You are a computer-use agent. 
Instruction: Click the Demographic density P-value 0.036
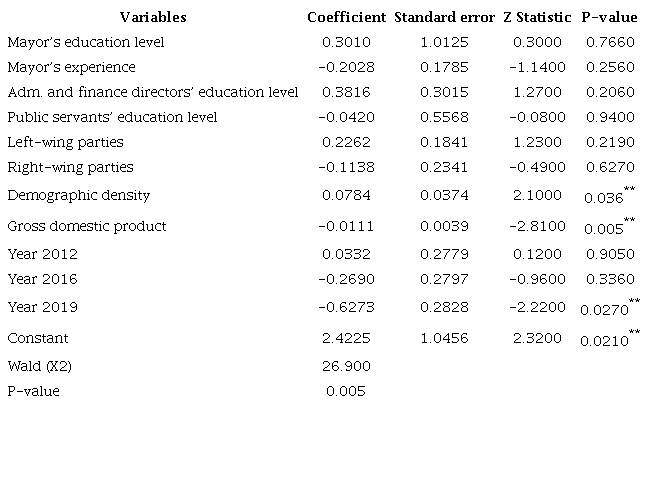point(605,198)
